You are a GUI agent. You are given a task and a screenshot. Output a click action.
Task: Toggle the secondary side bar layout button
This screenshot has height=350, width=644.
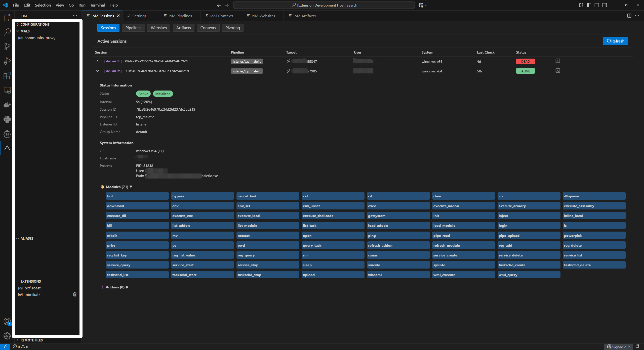click(x=605, y=5)
